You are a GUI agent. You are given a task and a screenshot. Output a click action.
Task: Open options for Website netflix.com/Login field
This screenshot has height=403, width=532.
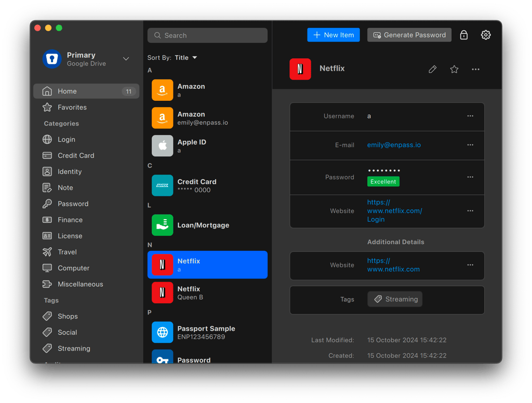pyautogui.click(x=470, y=211)
